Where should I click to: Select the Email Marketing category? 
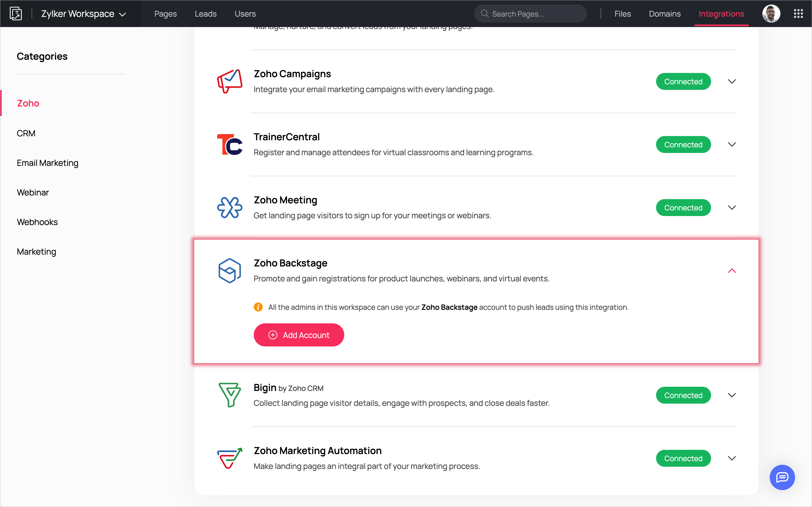click(x=47, y=163)
